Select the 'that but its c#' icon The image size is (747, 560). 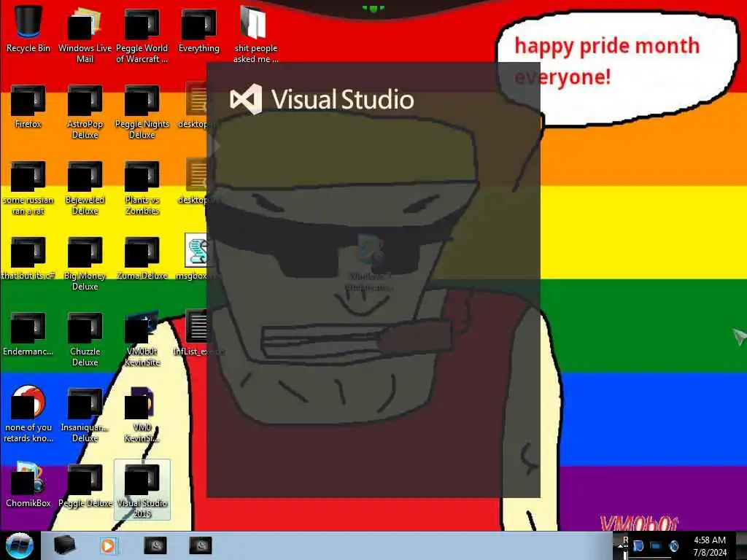(28, 258)
